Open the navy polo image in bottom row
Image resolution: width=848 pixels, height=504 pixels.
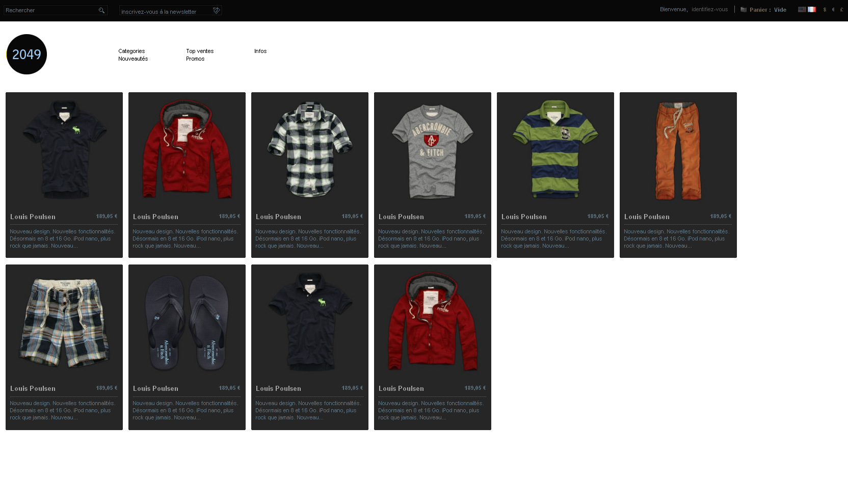coord(310,321)
